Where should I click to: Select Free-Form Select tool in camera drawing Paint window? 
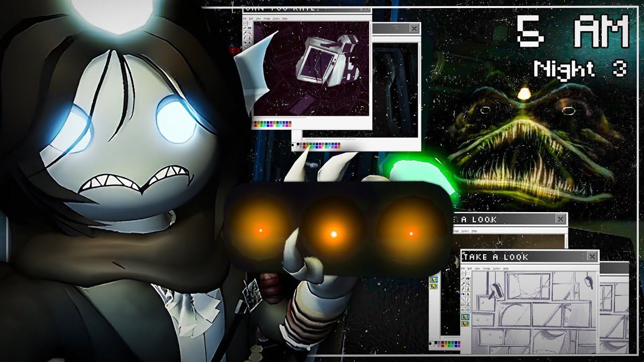[246, 23]
